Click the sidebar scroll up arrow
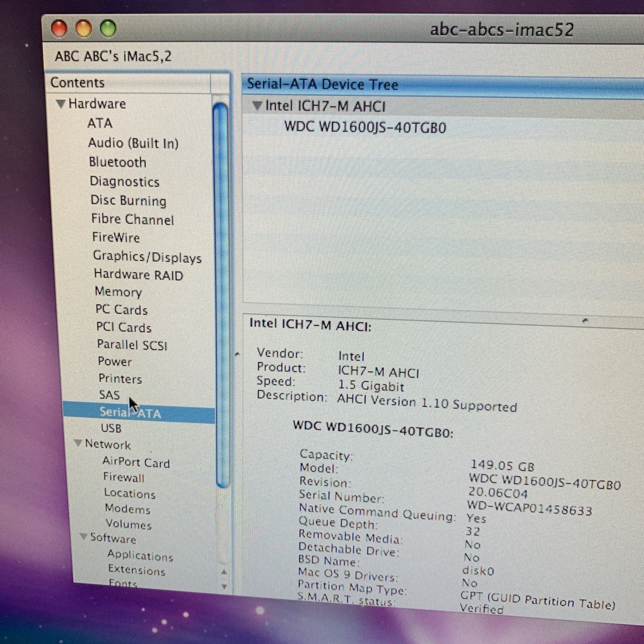The height and width of the screenshot is (644, 644). point(224,572)
